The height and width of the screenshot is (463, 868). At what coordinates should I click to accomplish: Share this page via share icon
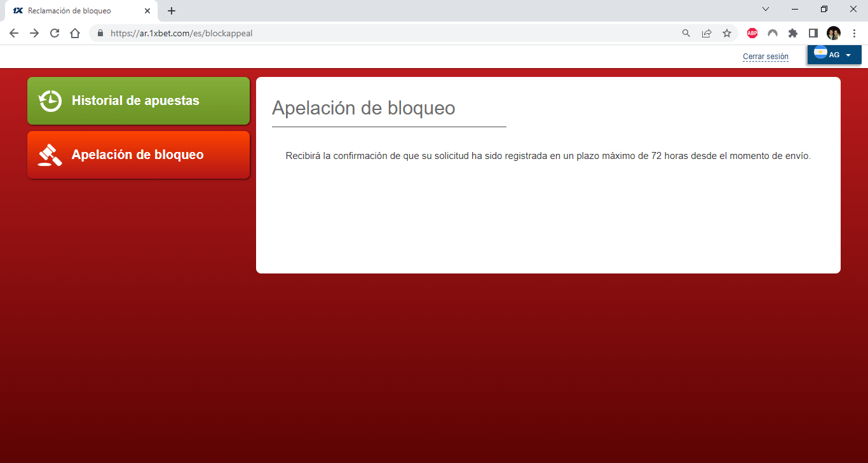pos(707,33)
